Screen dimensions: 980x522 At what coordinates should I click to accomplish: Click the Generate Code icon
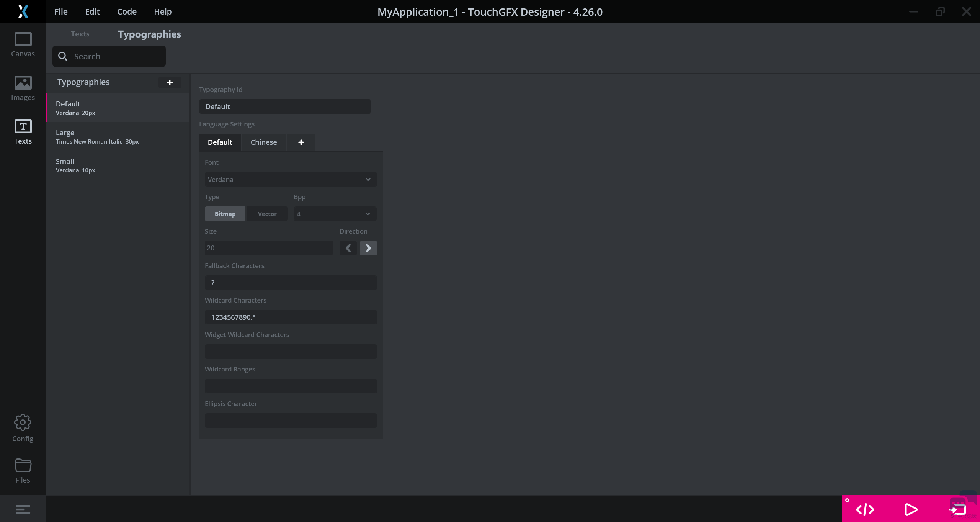(x=865, y=509)
